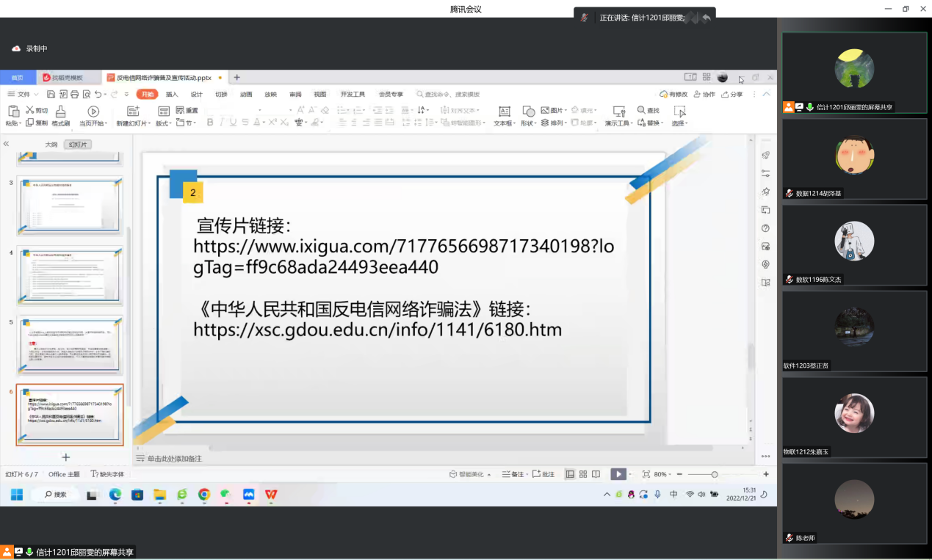Switch side panel to outline (大纲) view

pyautogui.click(x=51, y=145)
